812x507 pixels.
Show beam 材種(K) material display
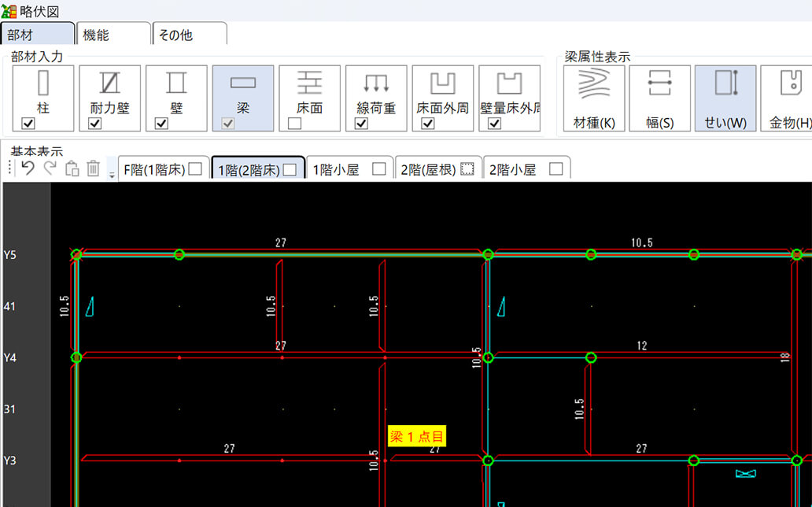pos(594,98)
